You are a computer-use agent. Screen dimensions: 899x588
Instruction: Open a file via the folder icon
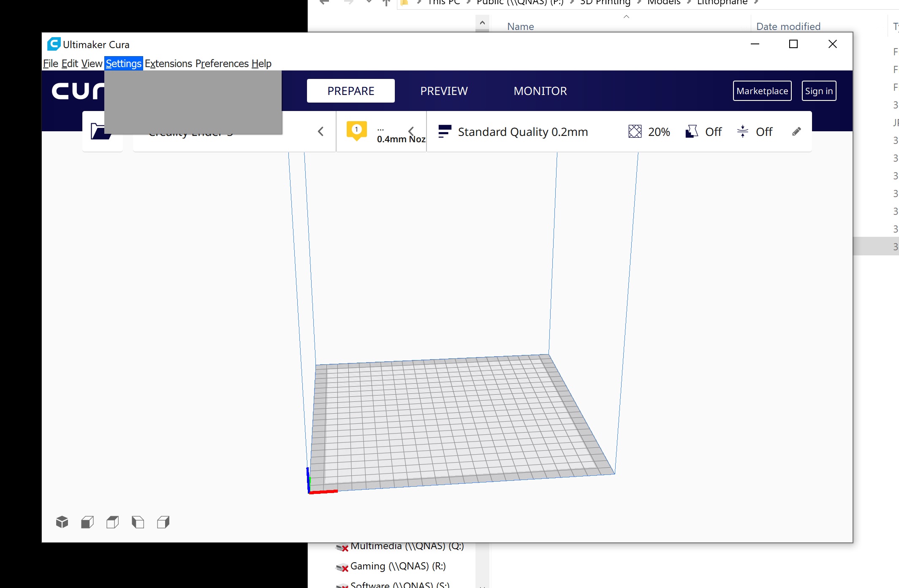(x=102, y=131)
